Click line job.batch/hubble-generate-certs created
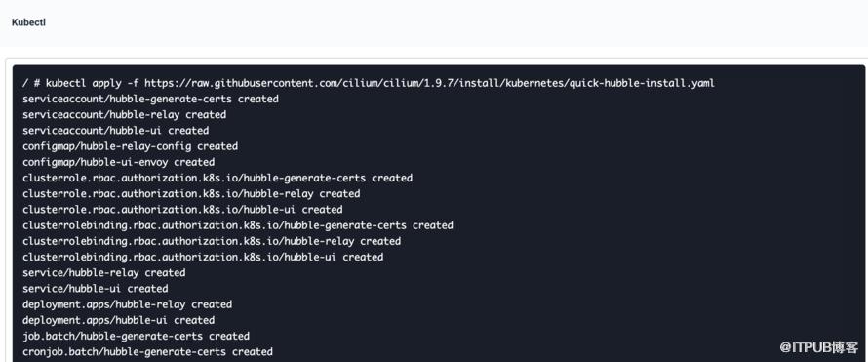Viewport: 868px width, 362px height. [x=137, y=336]
